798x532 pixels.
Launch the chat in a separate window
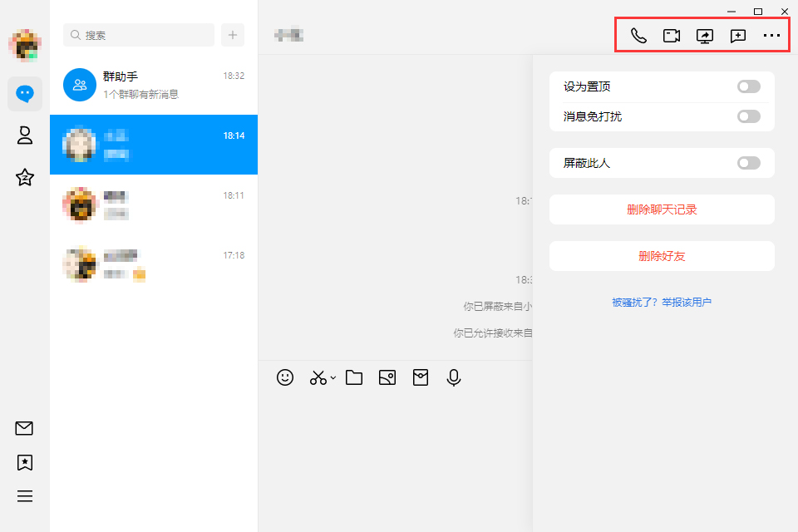point(738,36)
